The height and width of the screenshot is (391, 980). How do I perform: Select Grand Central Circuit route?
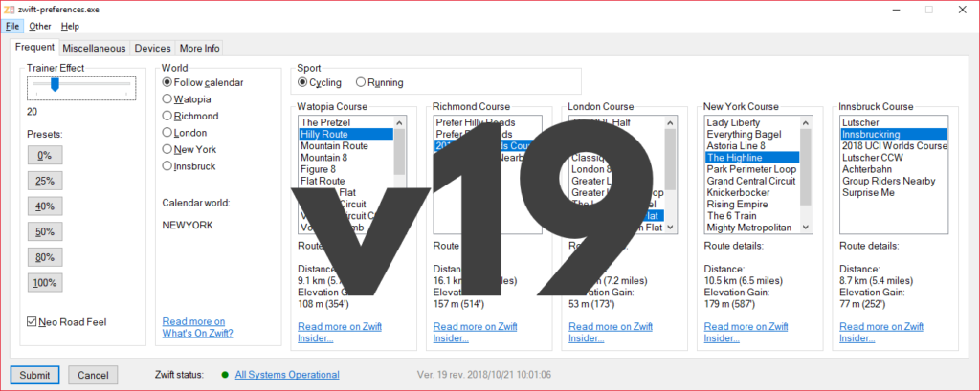coord(752,181)
